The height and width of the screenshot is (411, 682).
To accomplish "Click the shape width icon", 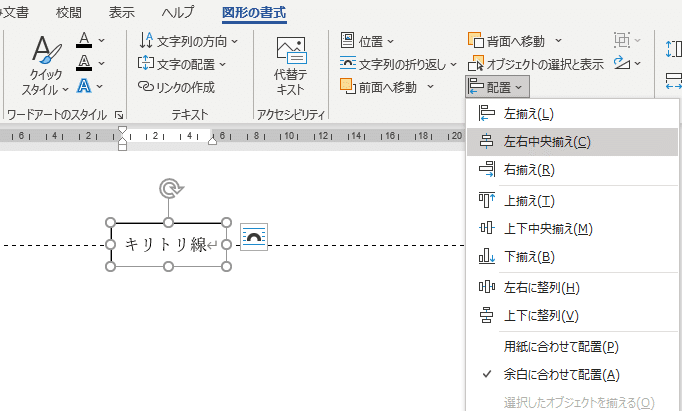I will coord(673,82).
